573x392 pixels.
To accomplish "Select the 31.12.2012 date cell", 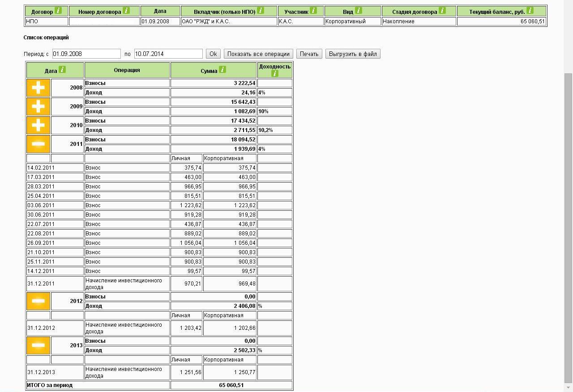I will tap(55, 328).
